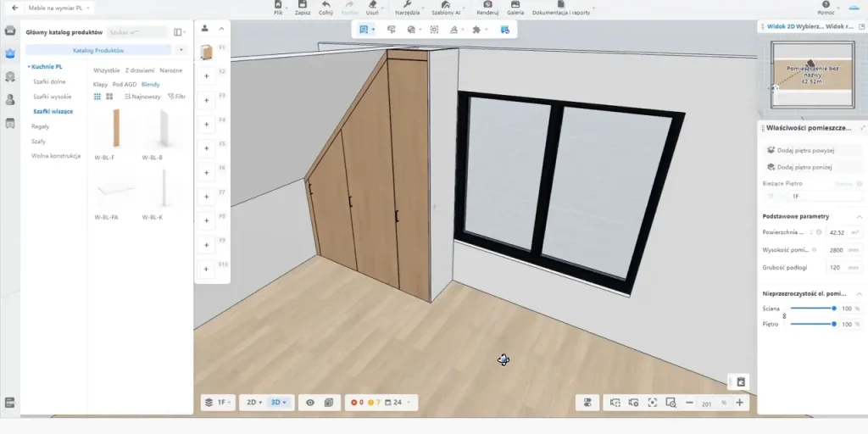Select the W-BL-K product thumbnail
Viewport: 868px width, 434px height.
pos(164,189)
